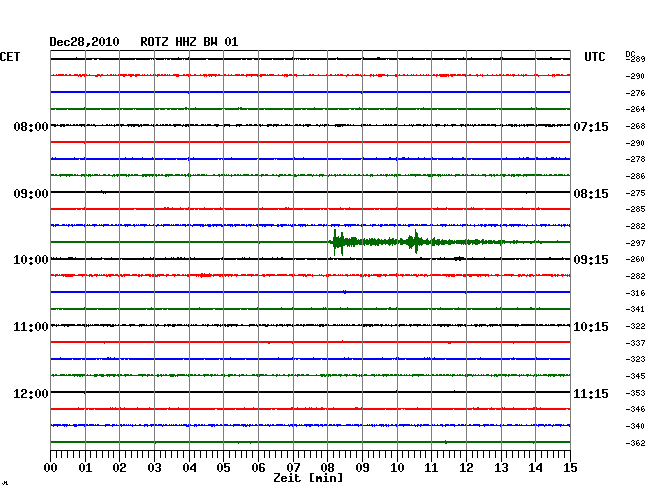Click the minute axis label '05'
650x494 pixels.
(223, 468)
